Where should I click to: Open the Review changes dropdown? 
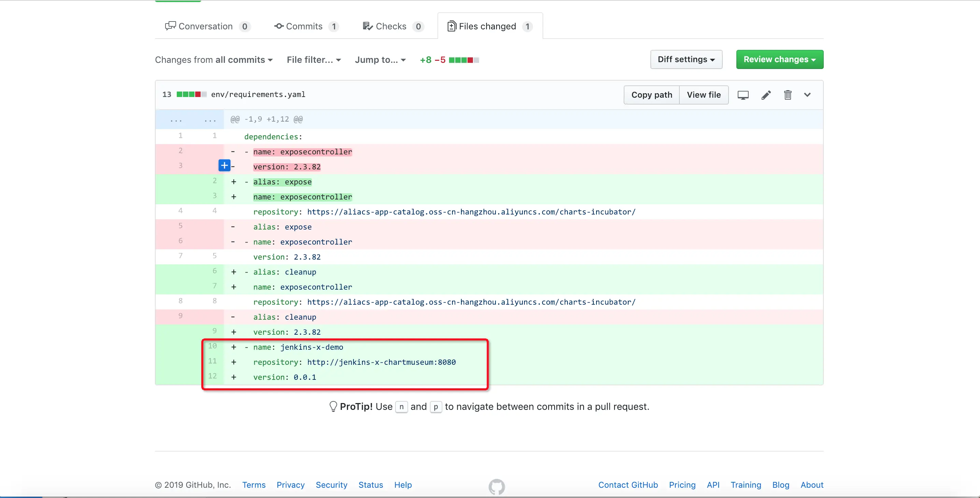[779, 59]
